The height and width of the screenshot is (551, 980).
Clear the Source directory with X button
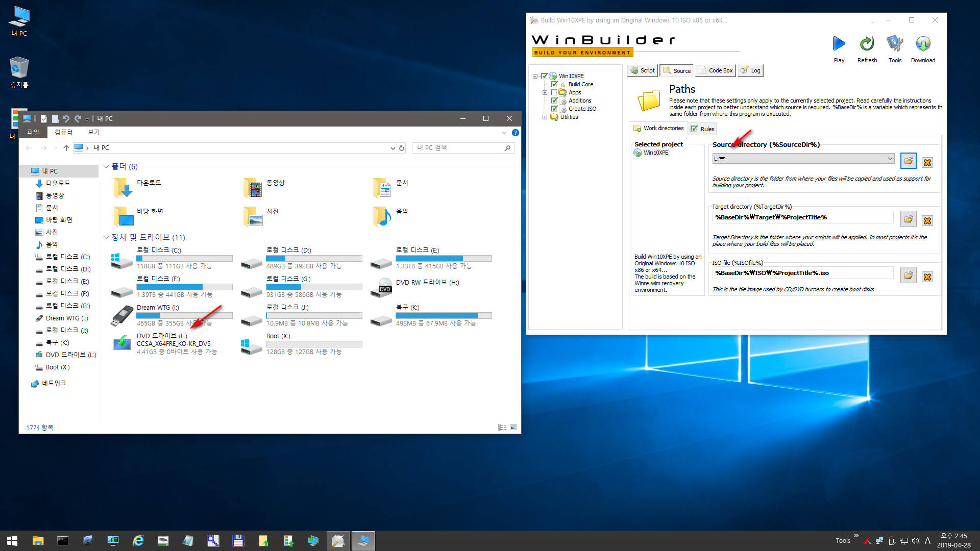[x=927, y=163]
